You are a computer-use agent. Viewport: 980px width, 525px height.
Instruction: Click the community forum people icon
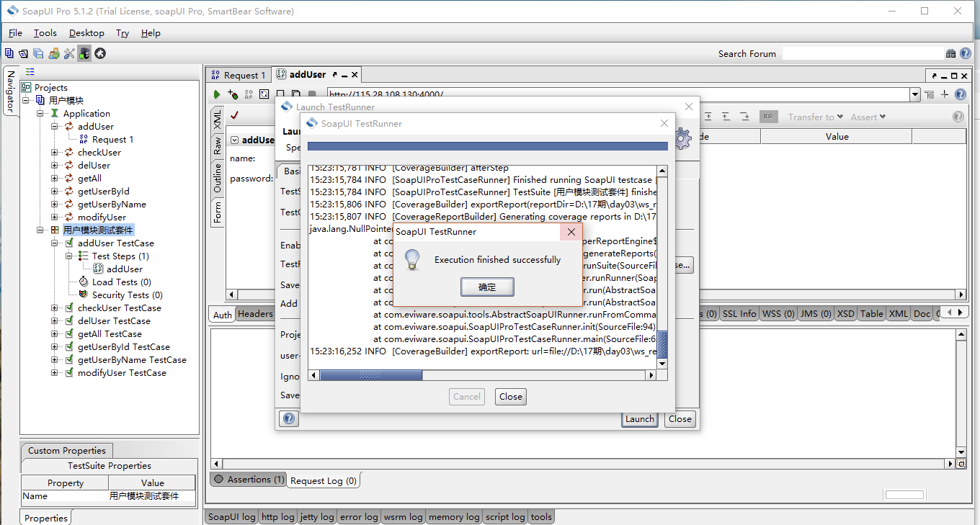click(x=53, y=53)
